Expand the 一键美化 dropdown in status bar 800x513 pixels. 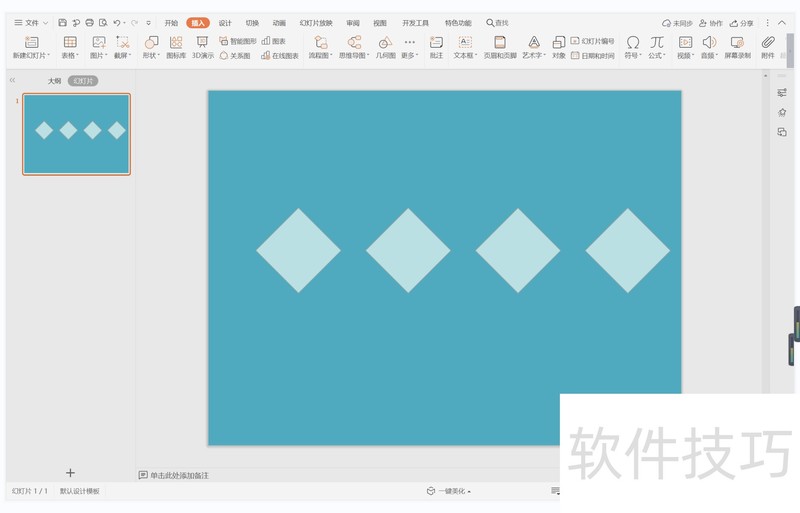tap(450, 491)
